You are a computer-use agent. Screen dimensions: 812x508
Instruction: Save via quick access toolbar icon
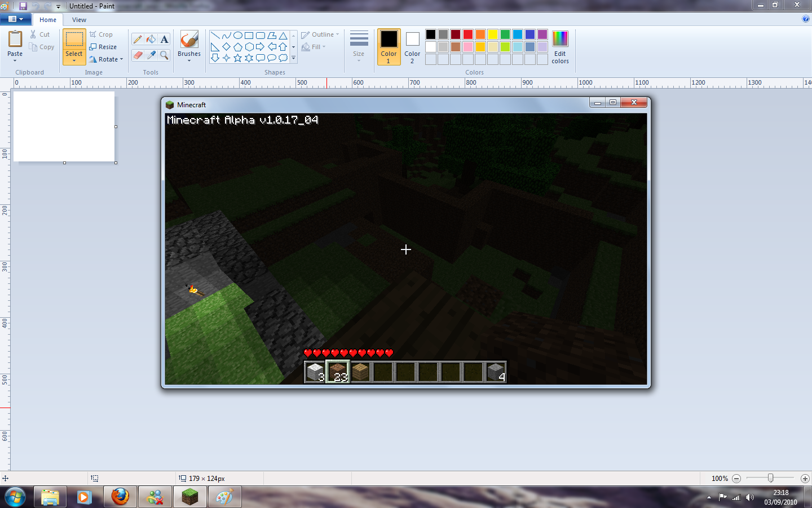coord(23,6)
